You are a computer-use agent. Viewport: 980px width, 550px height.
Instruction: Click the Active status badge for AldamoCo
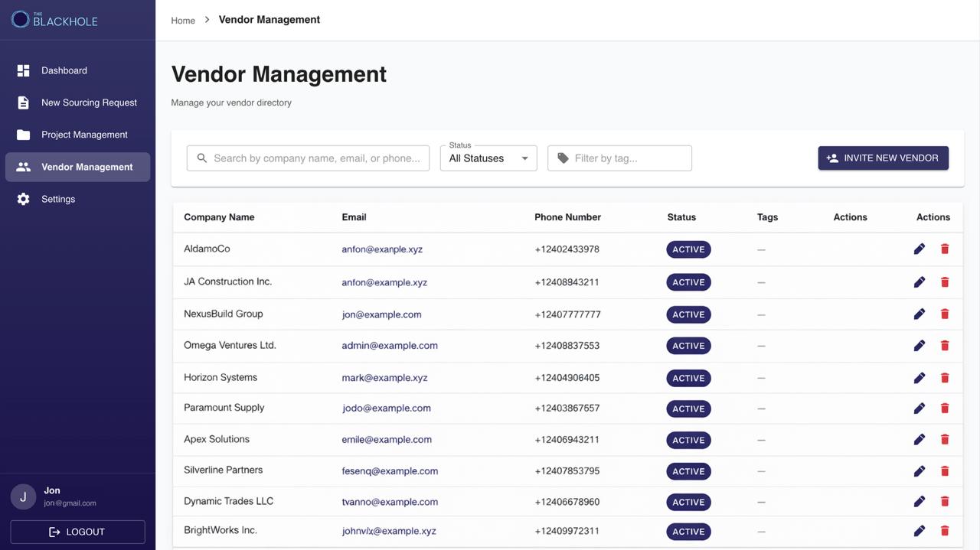coord(688,249)
